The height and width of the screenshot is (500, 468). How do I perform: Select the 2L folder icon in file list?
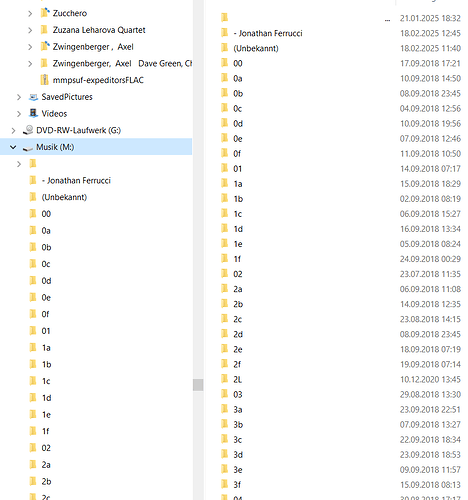(x=225, y=379)
